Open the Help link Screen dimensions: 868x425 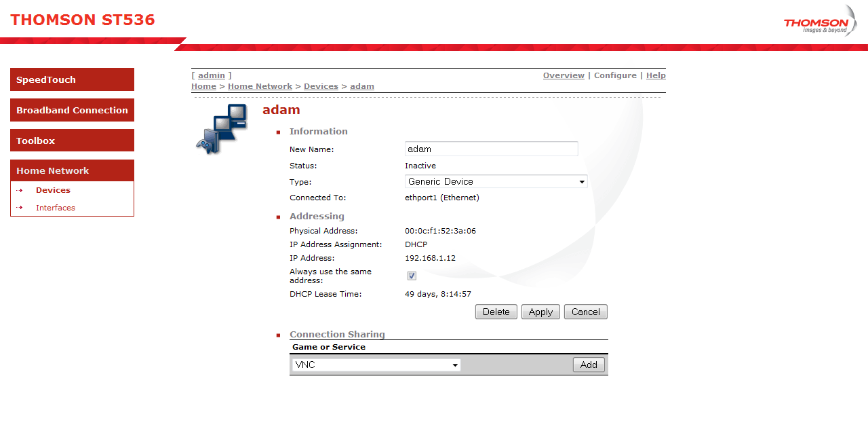tap(656, 75)
